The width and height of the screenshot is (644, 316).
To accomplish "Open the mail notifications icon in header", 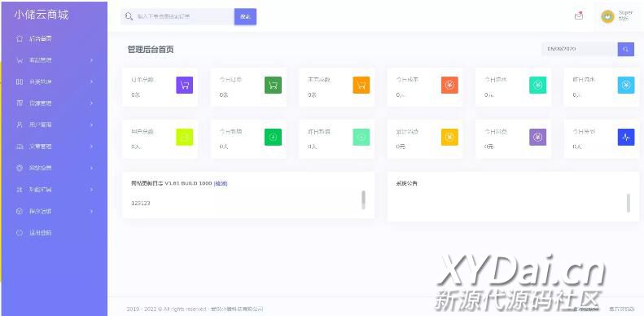I will [579, 16].
